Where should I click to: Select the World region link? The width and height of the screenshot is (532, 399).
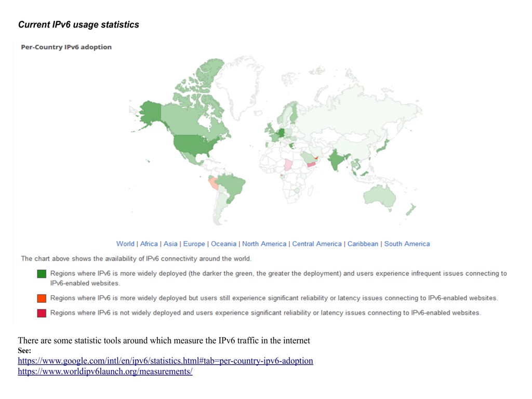(125, 244)
